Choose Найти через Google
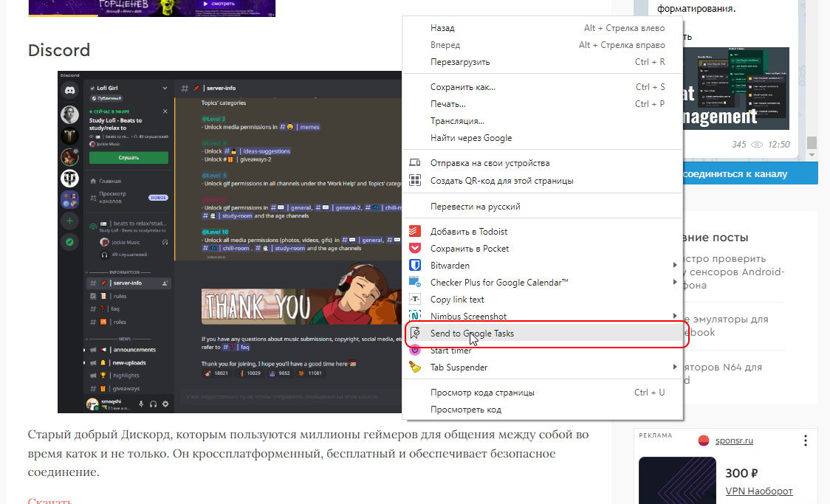This screenshot has height=504, width=830. click(x=543, y=138)
